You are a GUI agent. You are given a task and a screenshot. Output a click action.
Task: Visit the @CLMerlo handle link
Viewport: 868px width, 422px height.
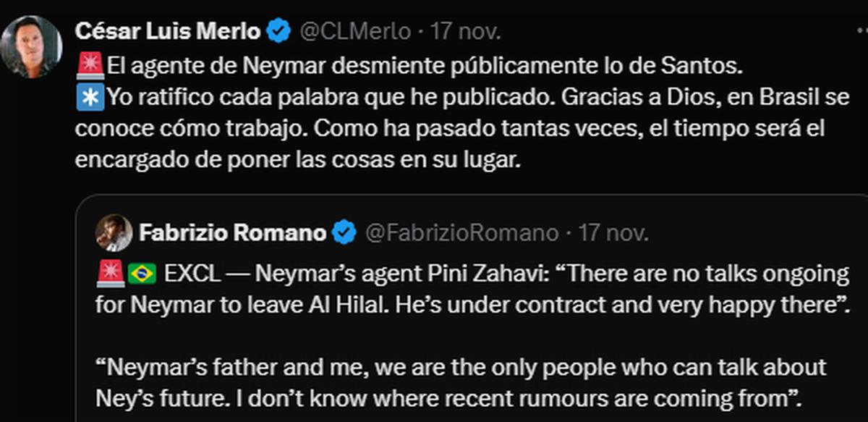(354, 31)
